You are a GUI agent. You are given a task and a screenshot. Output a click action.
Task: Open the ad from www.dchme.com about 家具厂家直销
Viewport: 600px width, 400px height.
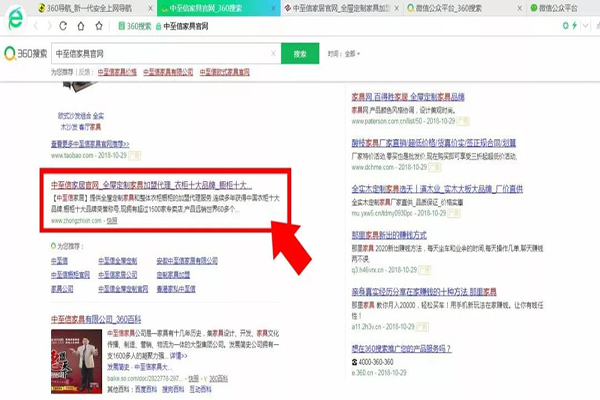(x=434, y=143)
